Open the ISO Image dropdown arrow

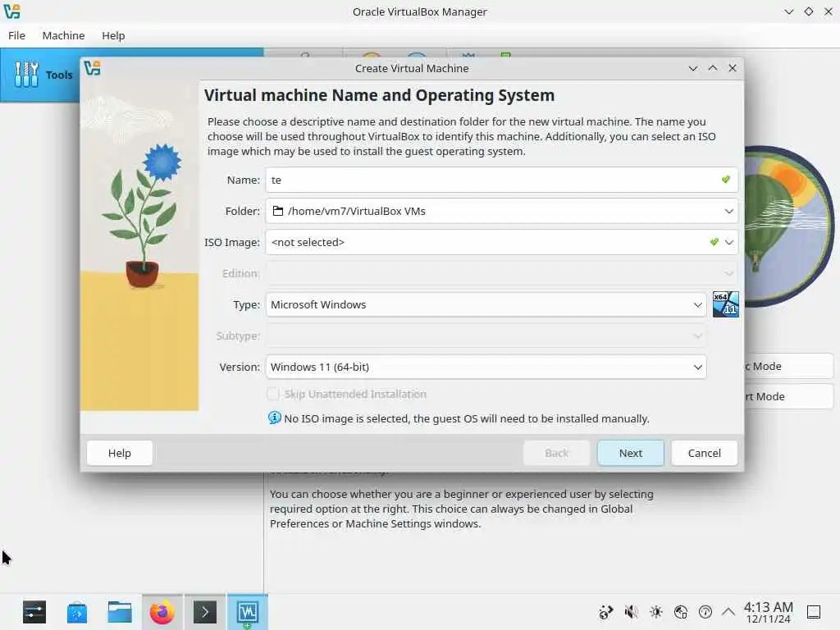tap(728, 242)
